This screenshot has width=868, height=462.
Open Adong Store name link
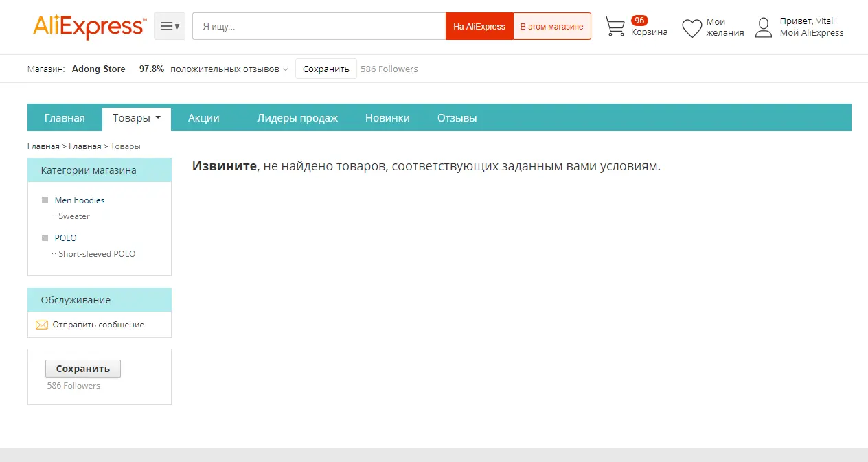[99, 69]
